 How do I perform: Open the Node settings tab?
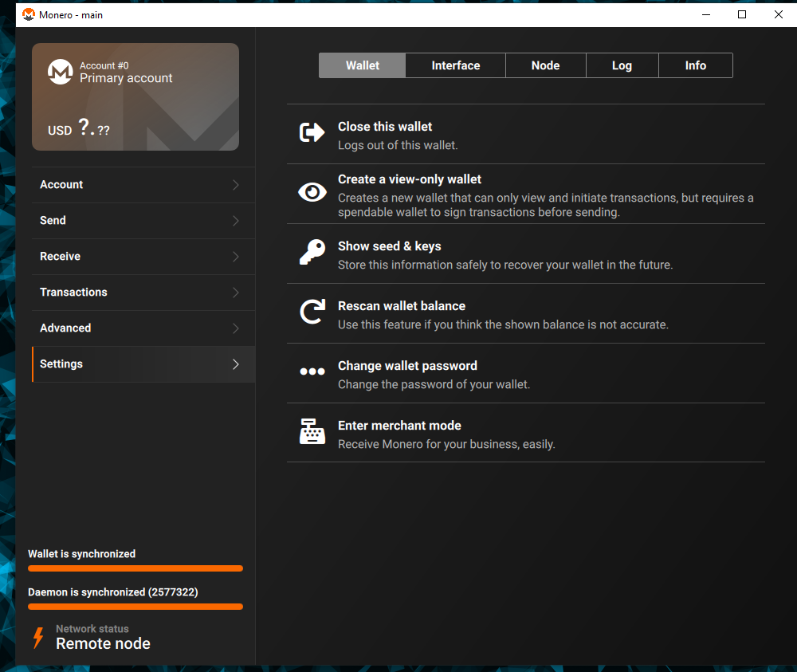545,65
